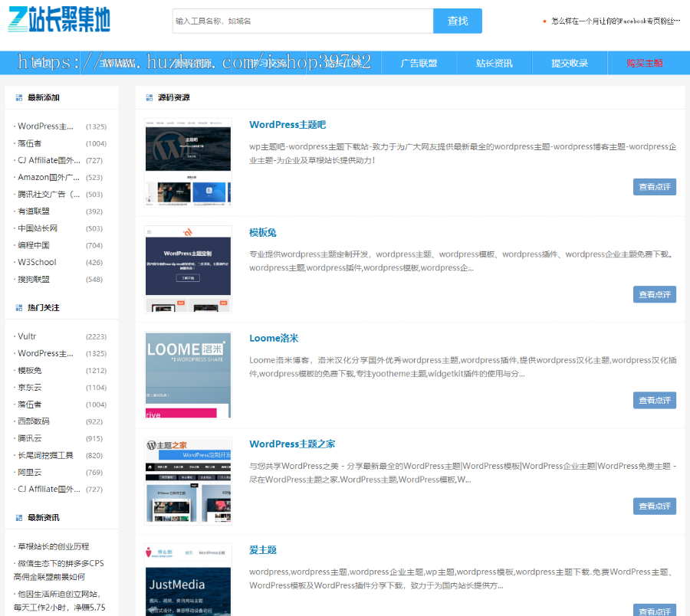
Task: Click the 最新添加 section grid icon
Action: (x=19, y=97)
